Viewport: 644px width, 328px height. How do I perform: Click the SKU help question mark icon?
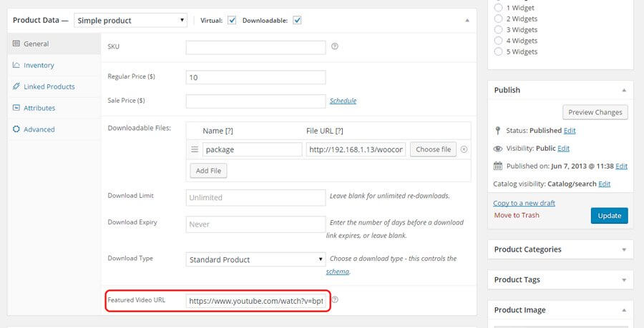[334, 47]
